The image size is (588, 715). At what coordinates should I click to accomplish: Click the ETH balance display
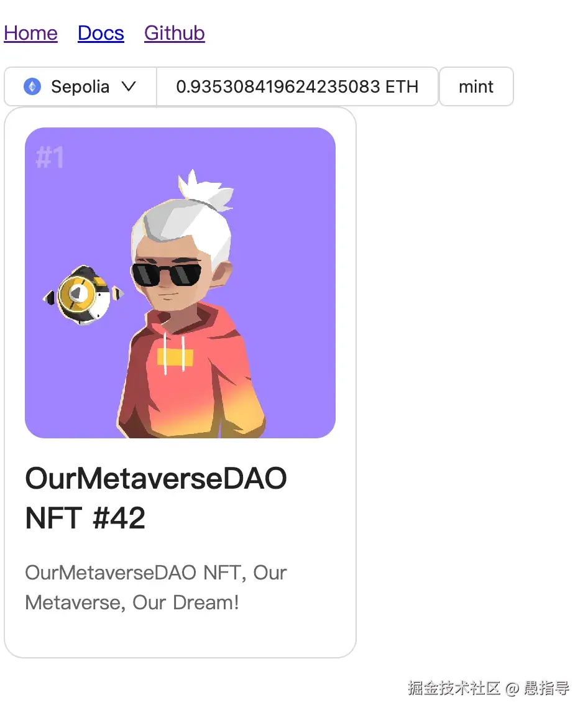tap(297, 86)
